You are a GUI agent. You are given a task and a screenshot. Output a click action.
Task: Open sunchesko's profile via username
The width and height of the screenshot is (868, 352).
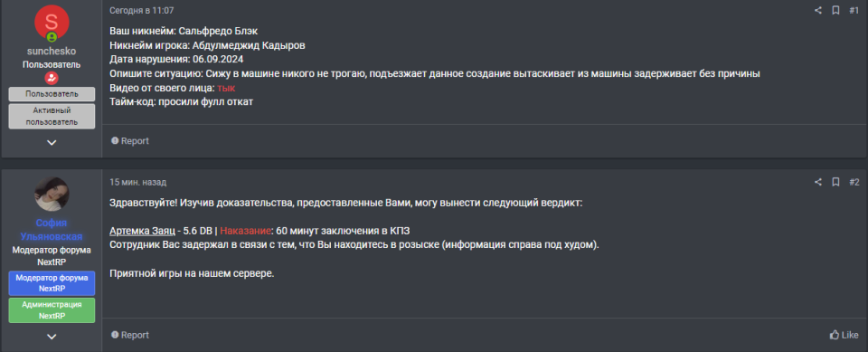(x=52, y=51)
